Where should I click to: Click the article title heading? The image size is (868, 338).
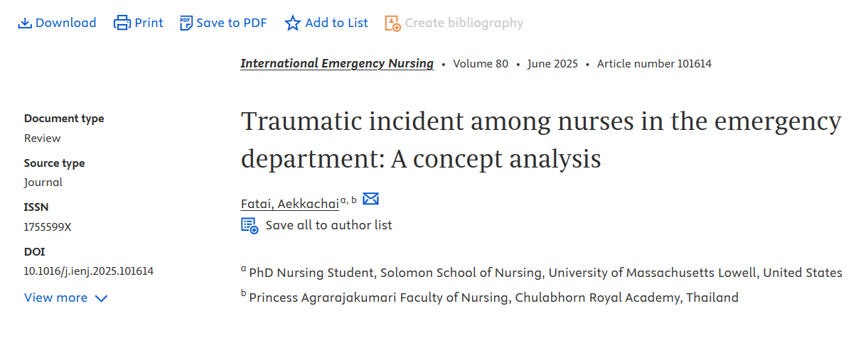tap(541, 140)
